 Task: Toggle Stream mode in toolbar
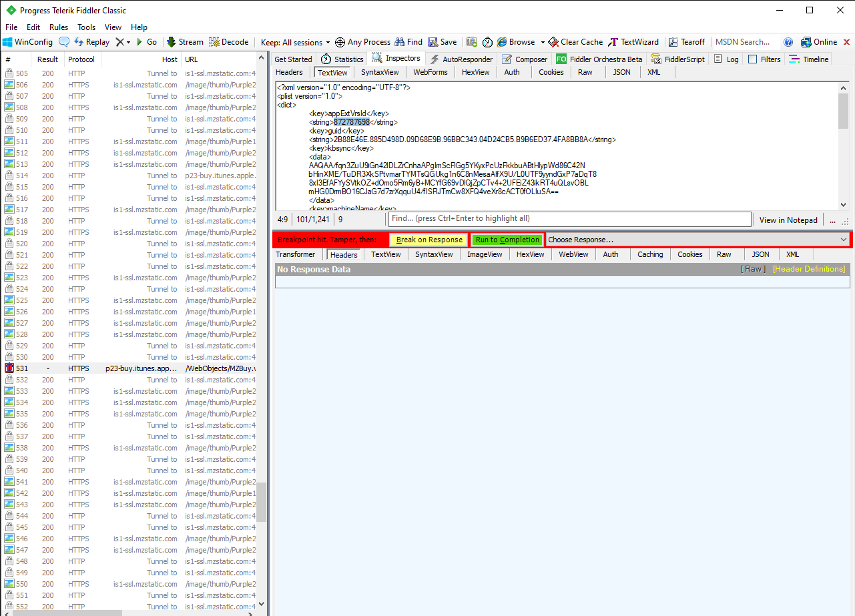185,42
